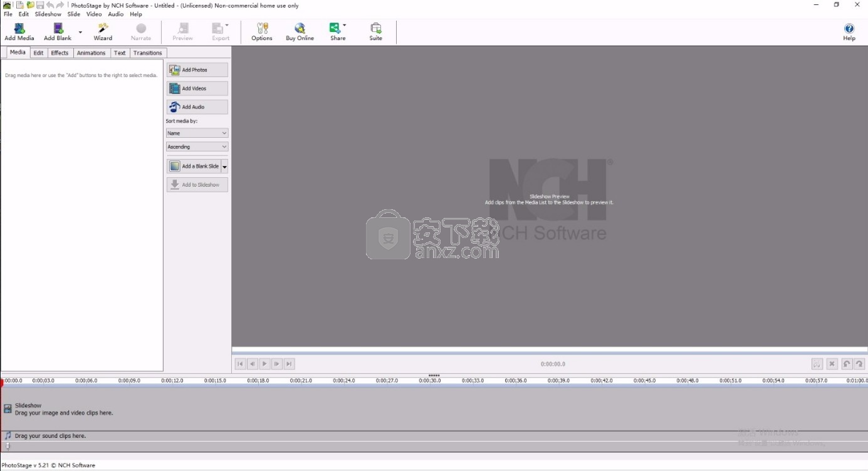Switch to the Animations tab

click(92, 53)
